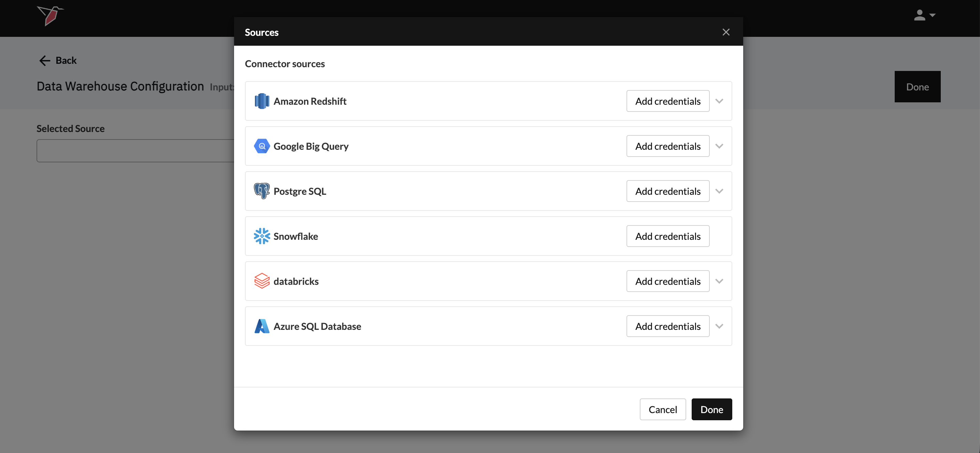This screenshot has width=980, height=453.
Task: Add credentials for databricks
Action: point(668,281)
